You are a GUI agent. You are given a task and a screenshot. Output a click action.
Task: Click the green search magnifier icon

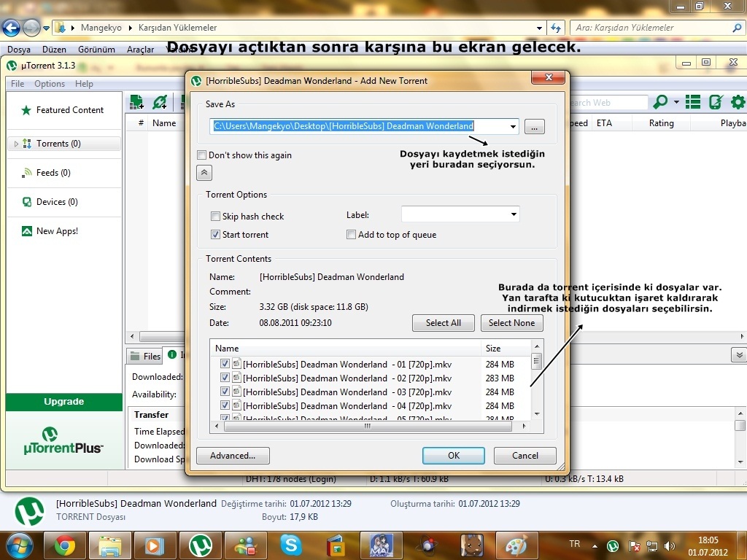(x=660, y=102)
